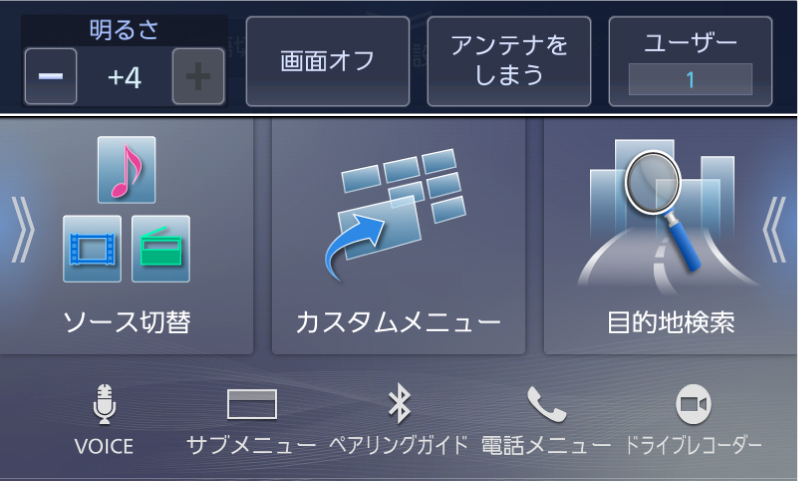Expand the left double-chevron arrow
The image size is (800, 481).
(x=22, y=230)
